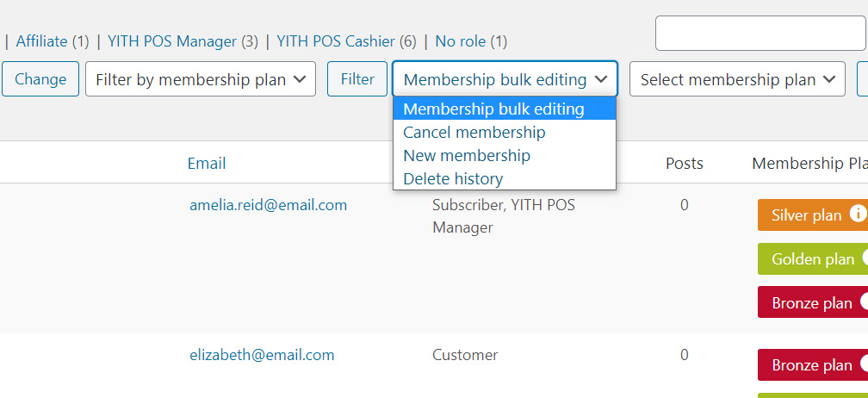868x398 pixels.
Task: Click the Change button
Action: tap(40, 79)
